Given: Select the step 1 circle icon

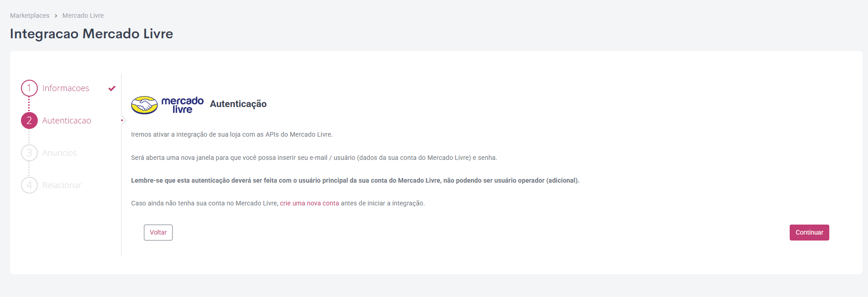Looking at the screenshot, I should tap(29, 88).
